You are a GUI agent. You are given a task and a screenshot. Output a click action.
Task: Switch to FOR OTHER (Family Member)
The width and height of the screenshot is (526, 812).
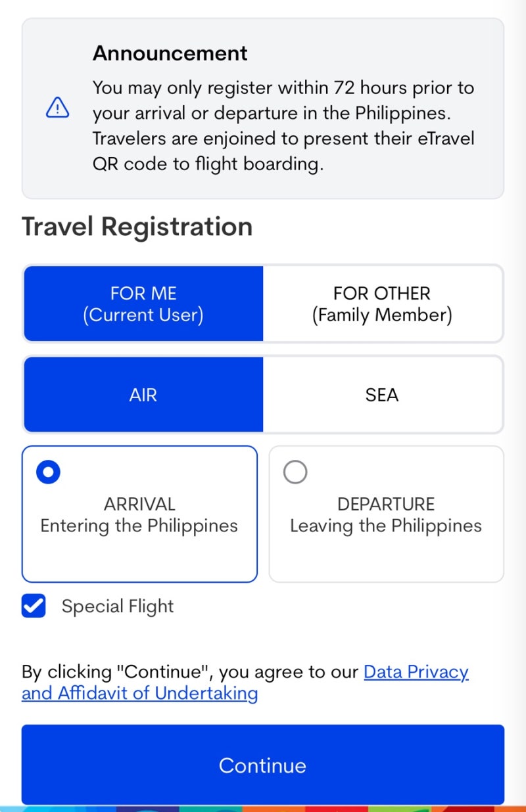(x=383, y=304)
